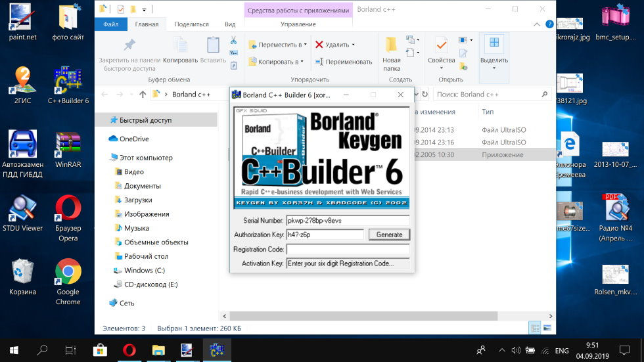Open bmc_setup desktop icon
The width and height of the screenshot is (644, 362).
tap(615, 22)
